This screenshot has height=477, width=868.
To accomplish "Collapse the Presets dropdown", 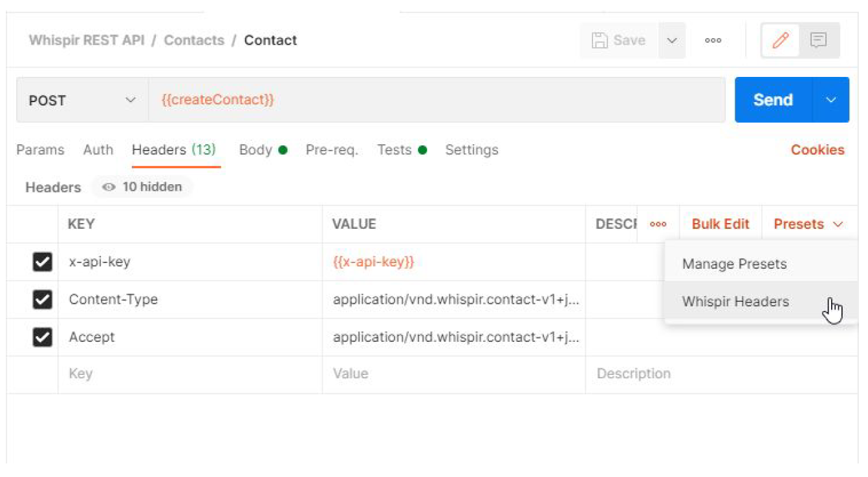I will [x=808, y=224].
